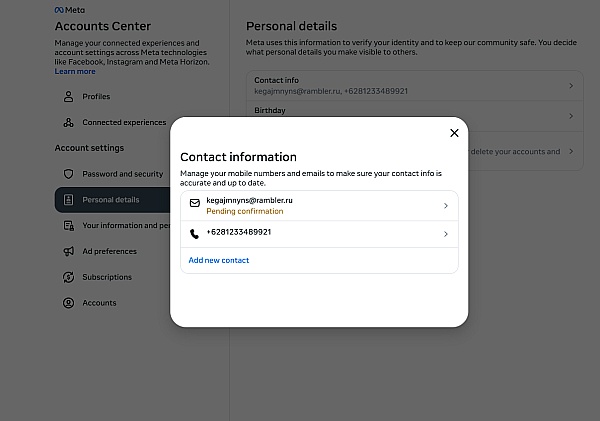Click the Accounts circle icon
This screenshot has width=600, height=421.
pos(68,303)
